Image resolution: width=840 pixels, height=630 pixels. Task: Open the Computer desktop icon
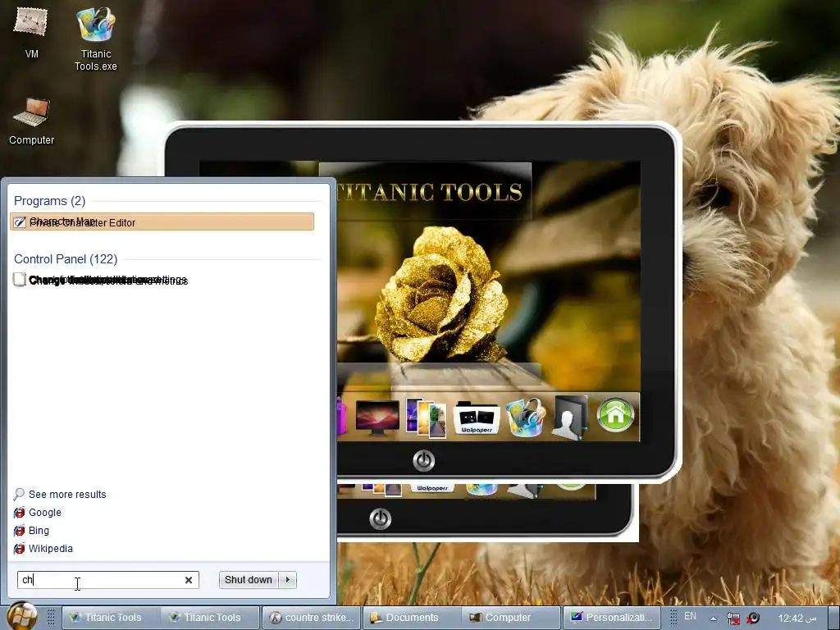point(31,121)
